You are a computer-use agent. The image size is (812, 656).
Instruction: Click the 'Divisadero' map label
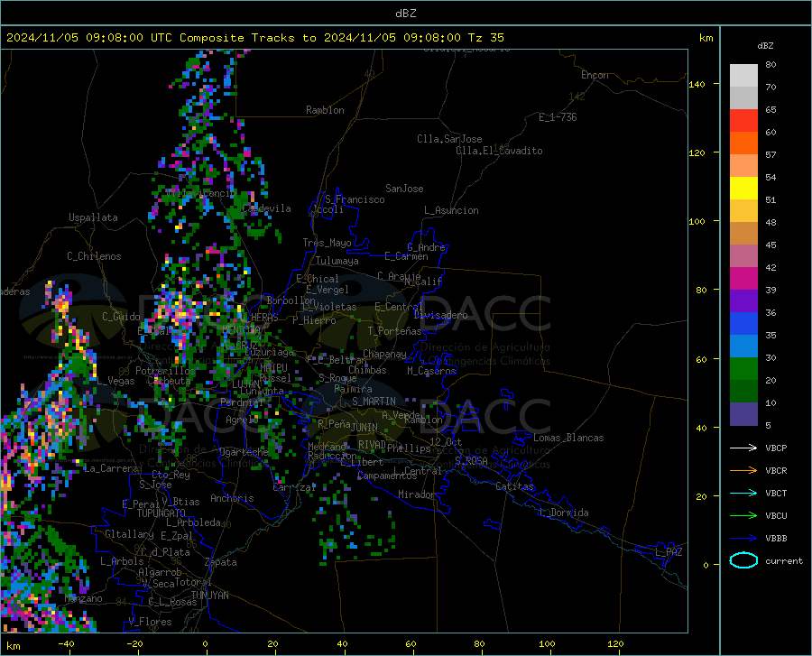440,315
